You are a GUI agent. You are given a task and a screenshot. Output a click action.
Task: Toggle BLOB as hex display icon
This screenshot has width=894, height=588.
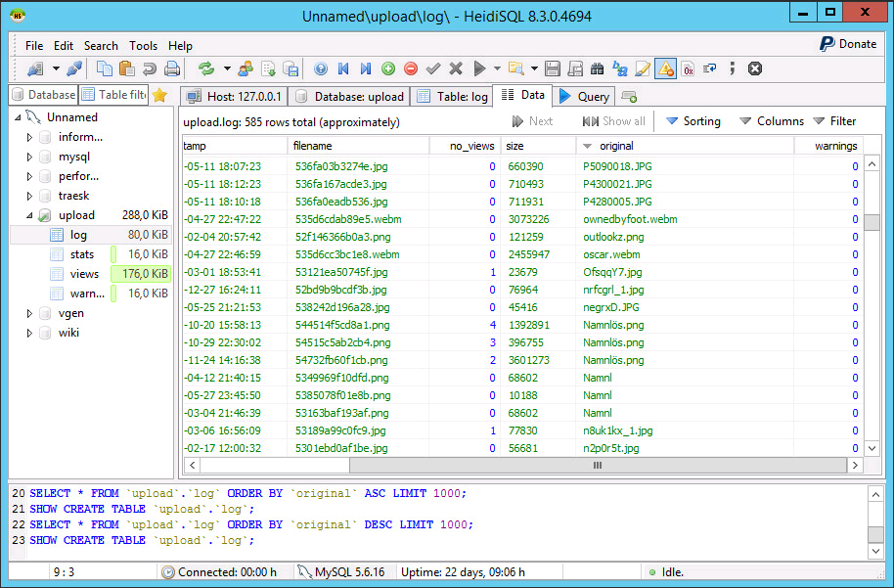coord(689,69)
